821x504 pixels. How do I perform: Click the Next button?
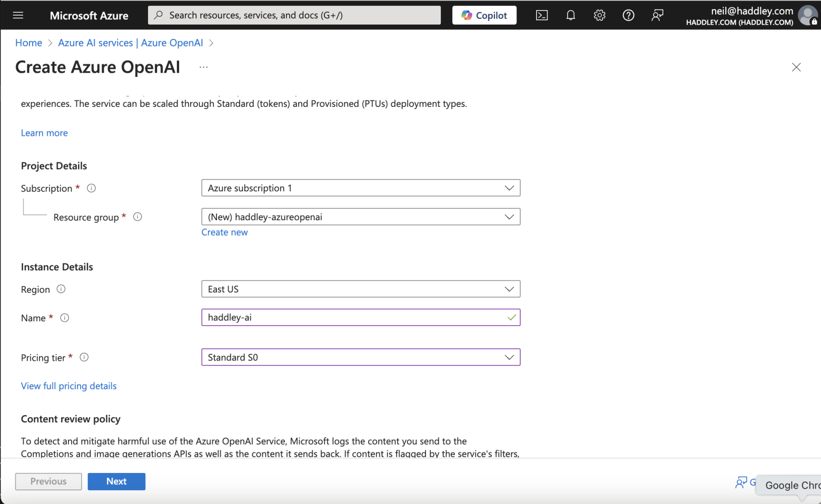coord(116,482)
